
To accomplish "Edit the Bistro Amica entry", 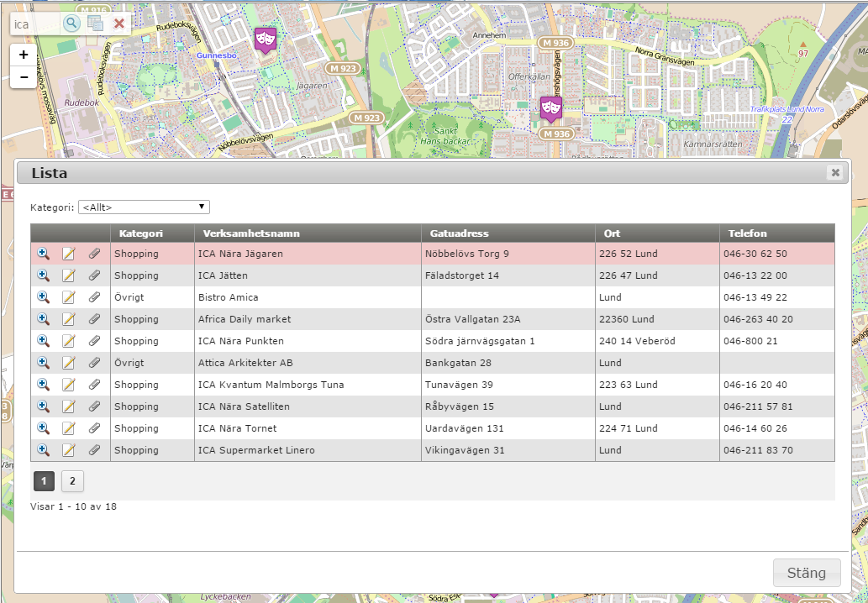I will pos(69,297).
